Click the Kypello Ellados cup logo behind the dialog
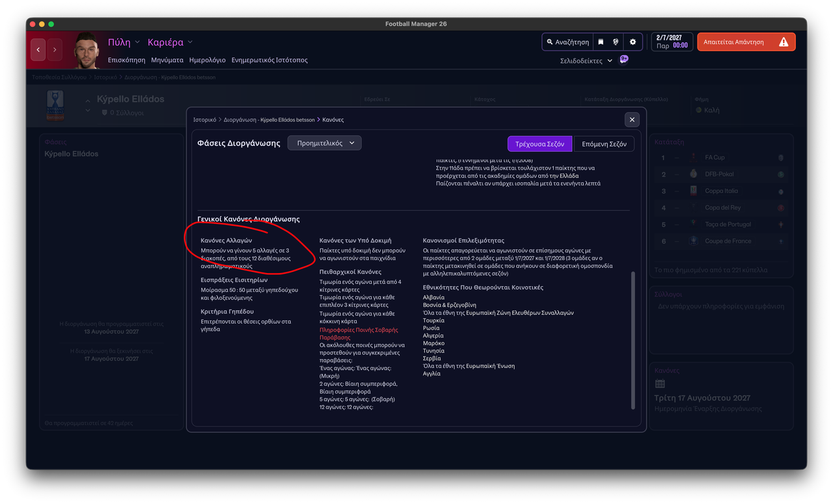This screenshot has width=833, height=504. [x=55, y=105]
